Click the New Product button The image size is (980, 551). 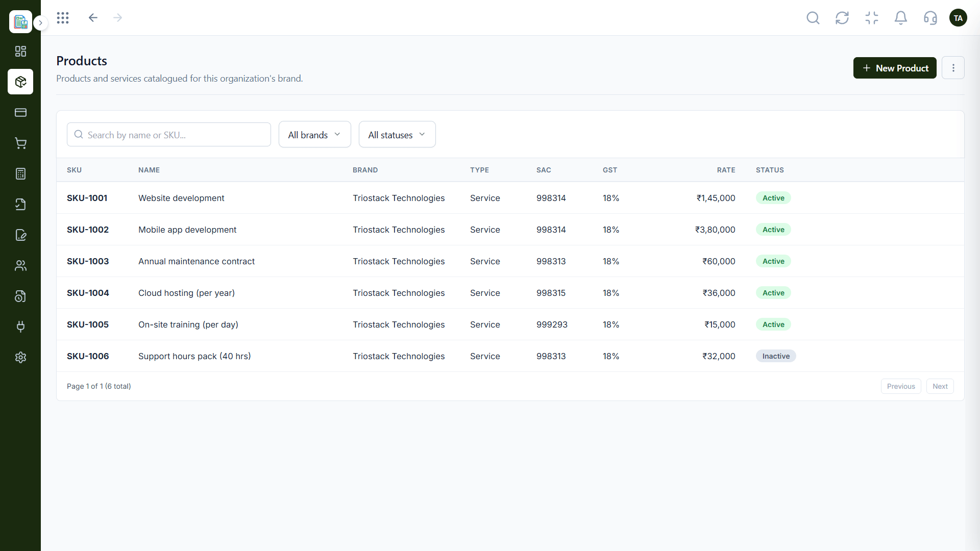(895, 68)
